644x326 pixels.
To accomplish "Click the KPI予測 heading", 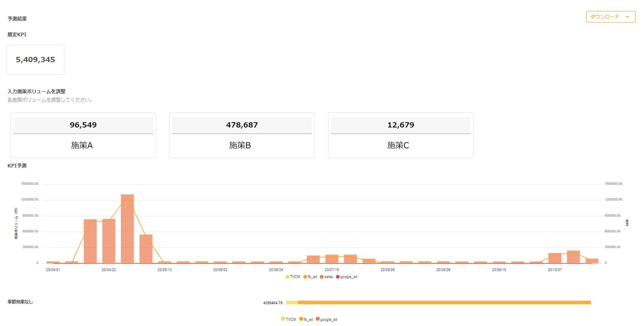I will point(17,166).
